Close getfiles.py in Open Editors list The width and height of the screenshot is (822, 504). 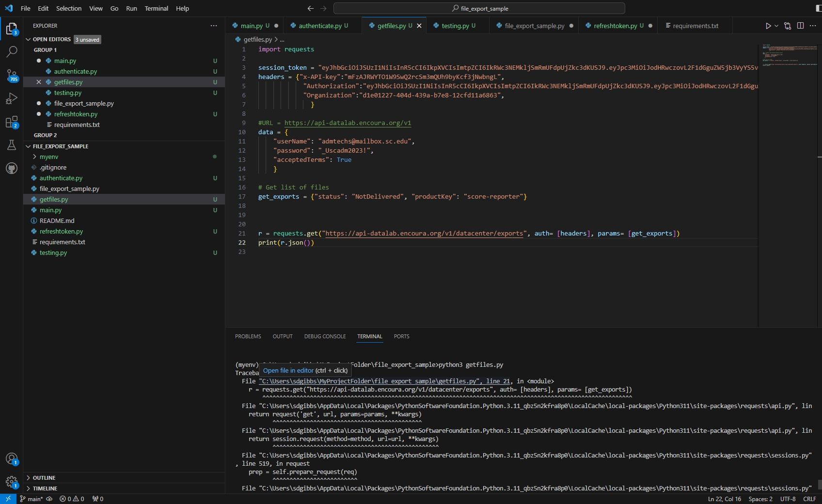tap(39, 82)
